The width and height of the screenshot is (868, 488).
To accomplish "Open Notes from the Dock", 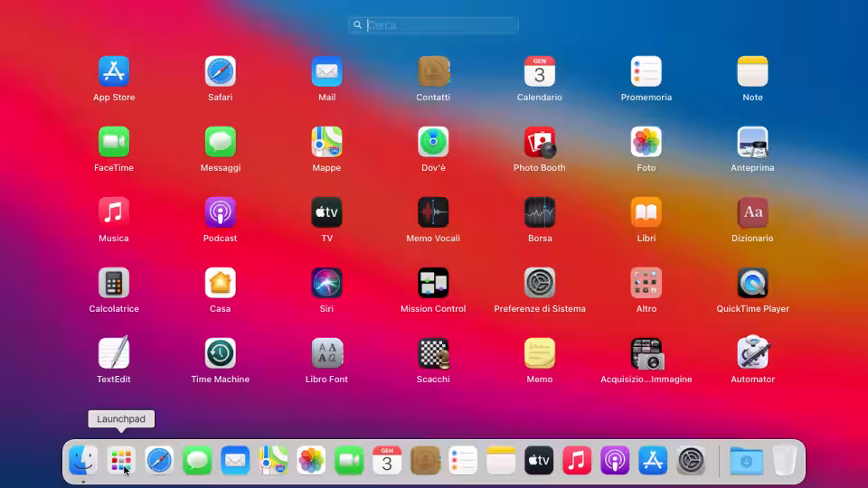I will point(501,460).
